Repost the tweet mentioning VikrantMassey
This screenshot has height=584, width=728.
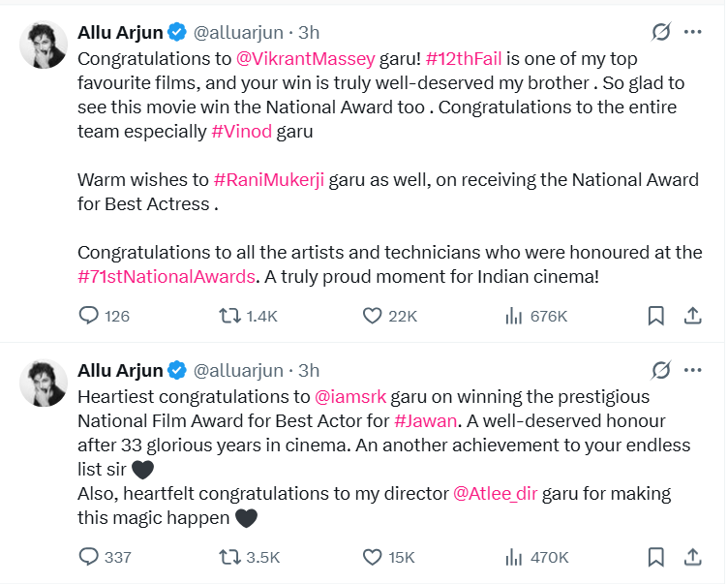(230, 316)
